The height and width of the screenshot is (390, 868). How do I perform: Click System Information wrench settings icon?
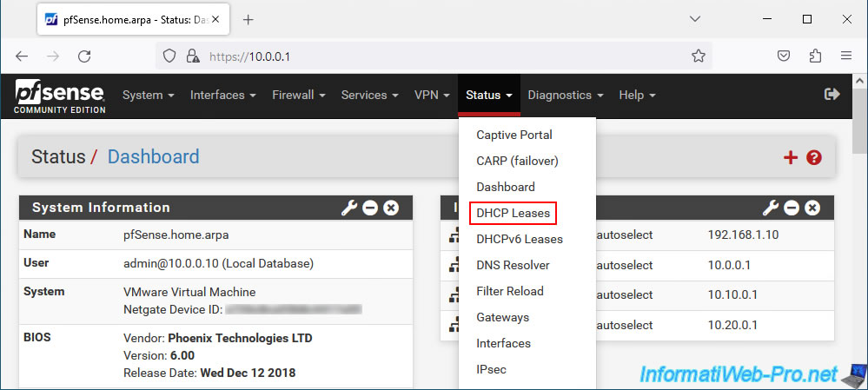(x=348, y=208)
